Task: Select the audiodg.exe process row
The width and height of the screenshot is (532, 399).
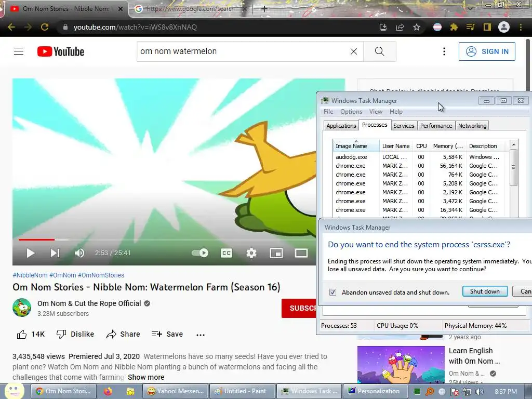Action: click(419, 157)
